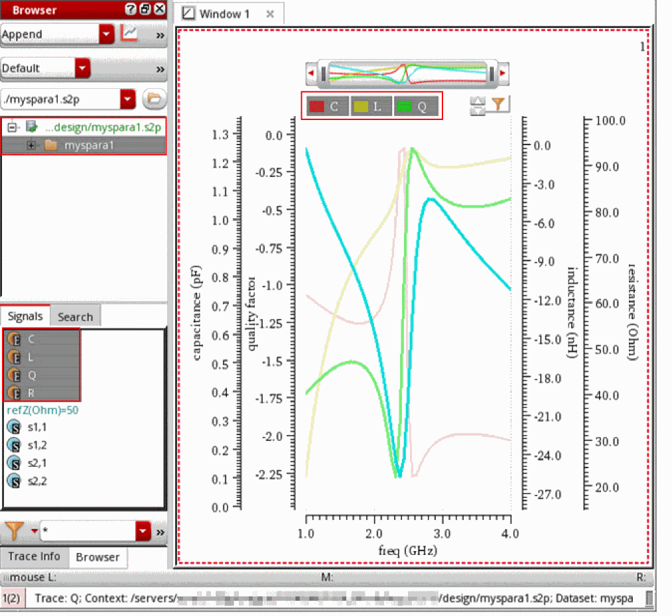Select the R signal in Signals list
The width and height of the screenshot is (672, 616).
[32, 393]
